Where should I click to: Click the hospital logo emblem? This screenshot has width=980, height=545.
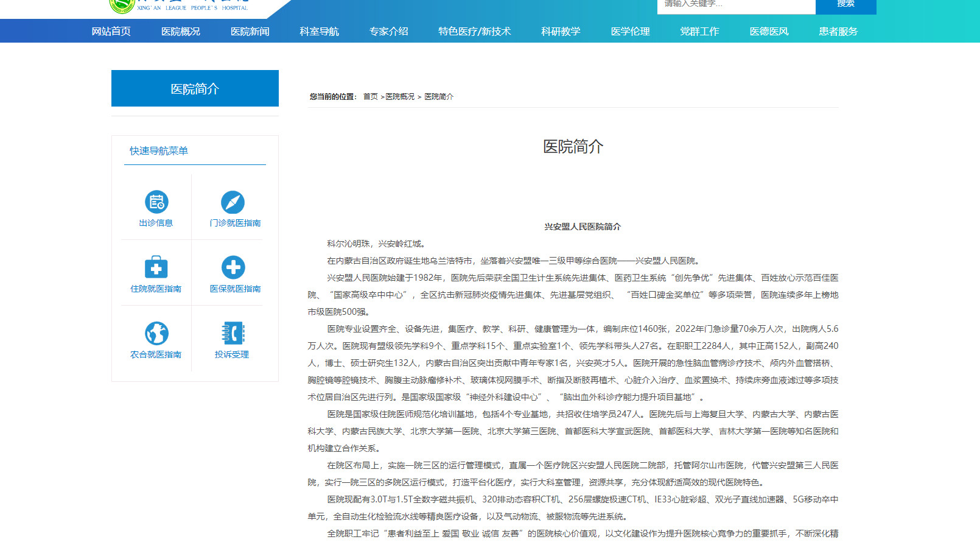pos(122,5)
